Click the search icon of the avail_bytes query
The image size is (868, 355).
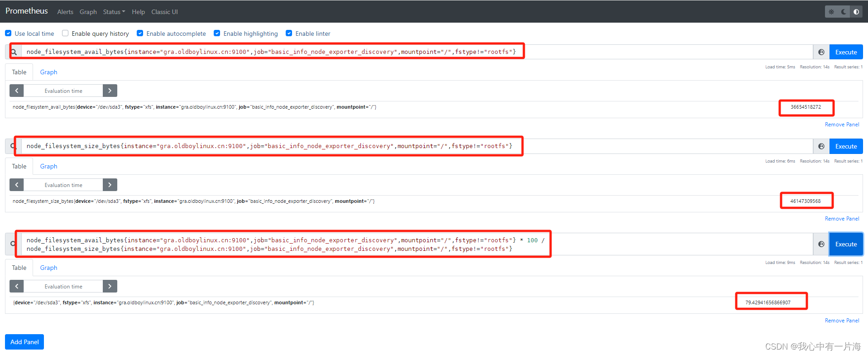(x=14, y=52)
